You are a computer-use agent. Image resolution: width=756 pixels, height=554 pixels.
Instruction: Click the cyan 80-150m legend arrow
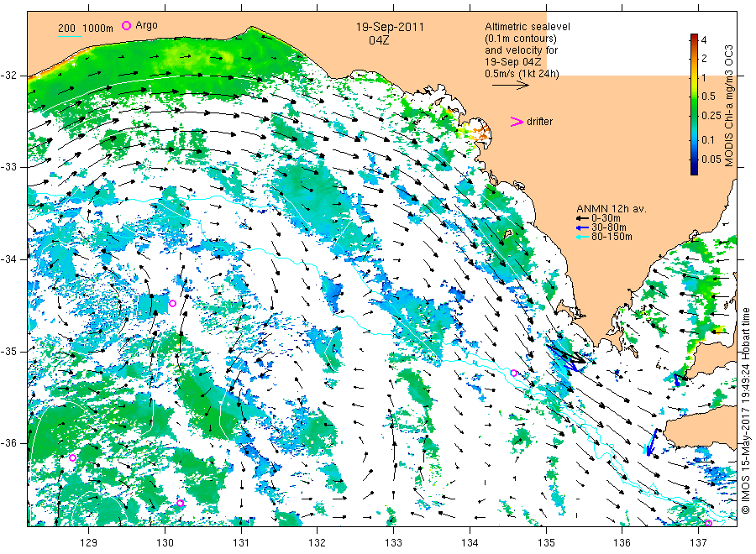pos(582,237)
